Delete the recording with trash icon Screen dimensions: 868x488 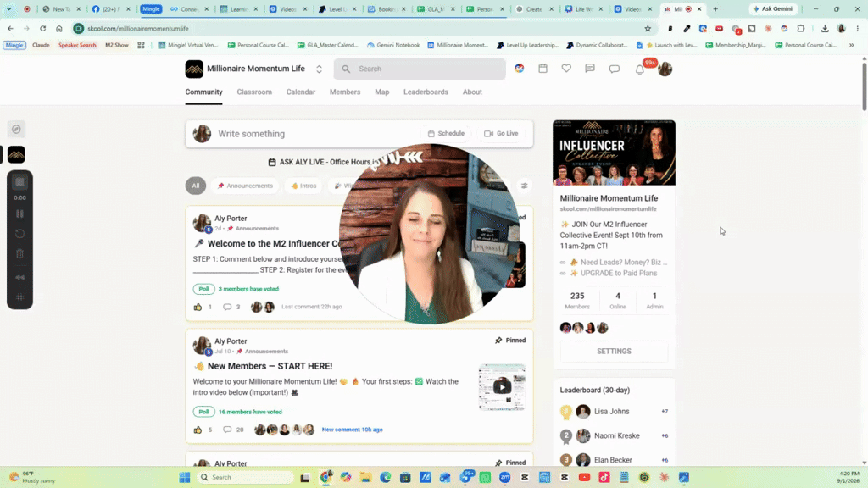[x=20, y=254]
